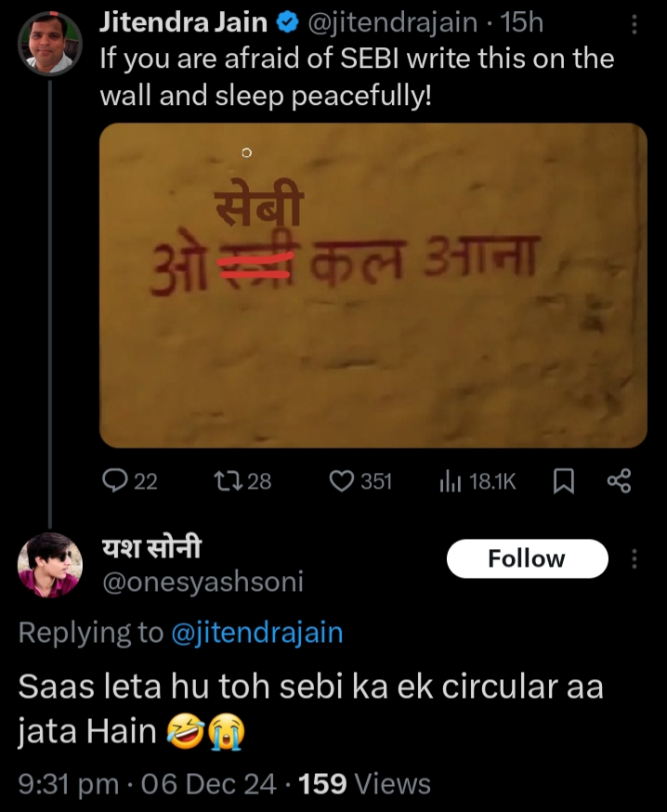The image size is (667, 812).
Task: Click the @onesyashsoni handle
Action: pos(202,582)
